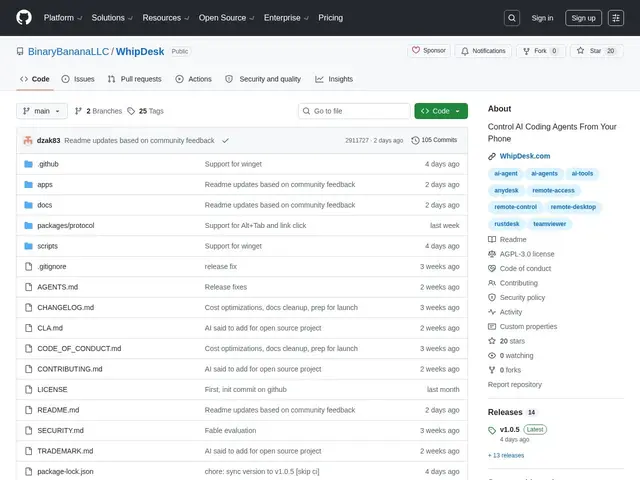The height and width of the screenshot is (480, 640).
Task: Open the TRADEMARK.md file
Action: click(x=65, y=451)
